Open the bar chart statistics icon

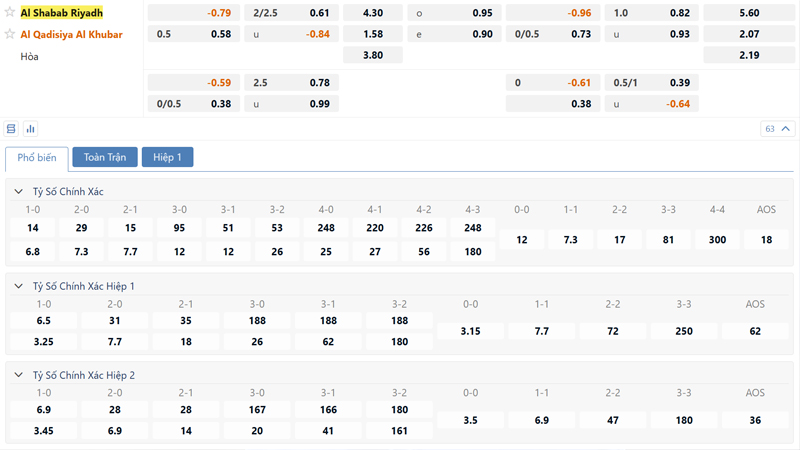tap(30, 129)
